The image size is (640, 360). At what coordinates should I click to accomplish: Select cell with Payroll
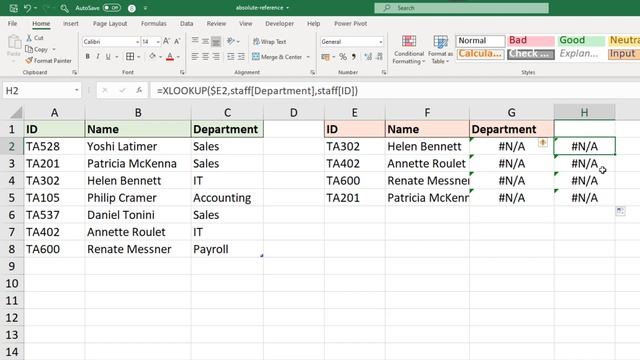pos(227,249)
